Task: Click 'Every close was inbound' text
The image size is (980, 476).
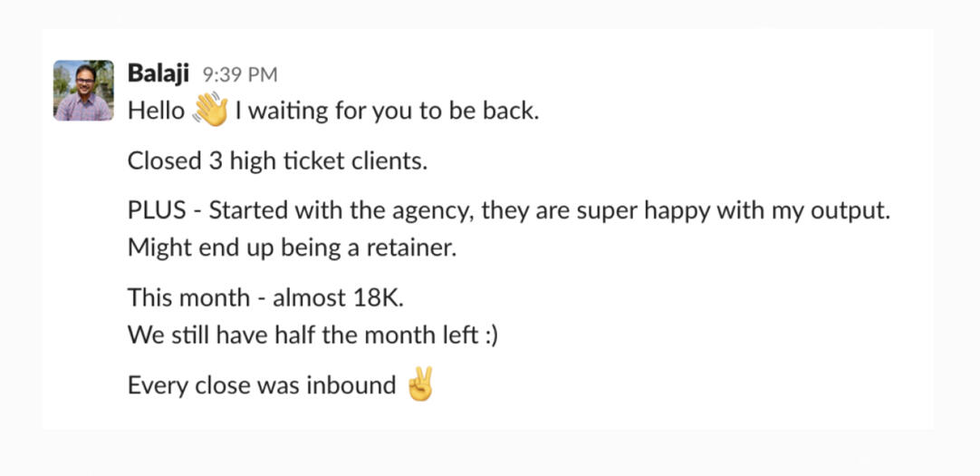Action: click(261, 385)
